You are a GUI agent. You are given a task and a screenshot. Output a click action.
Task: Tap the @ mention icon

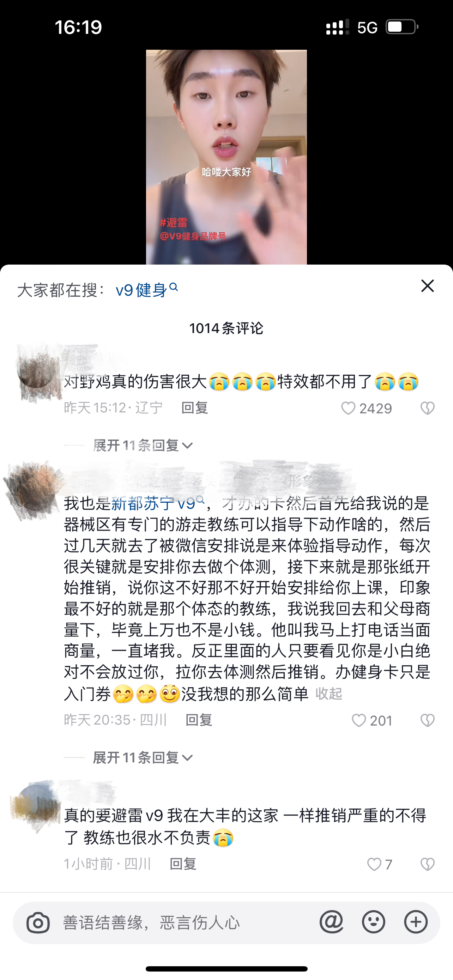[x=331, y=922]
